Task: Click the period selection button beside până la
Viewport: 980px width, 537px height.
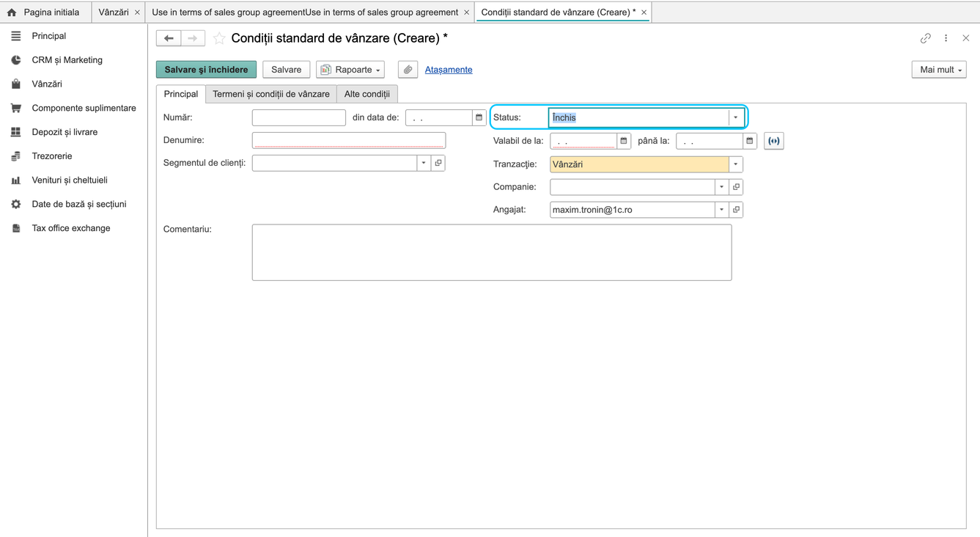Action: pos(774,141)
